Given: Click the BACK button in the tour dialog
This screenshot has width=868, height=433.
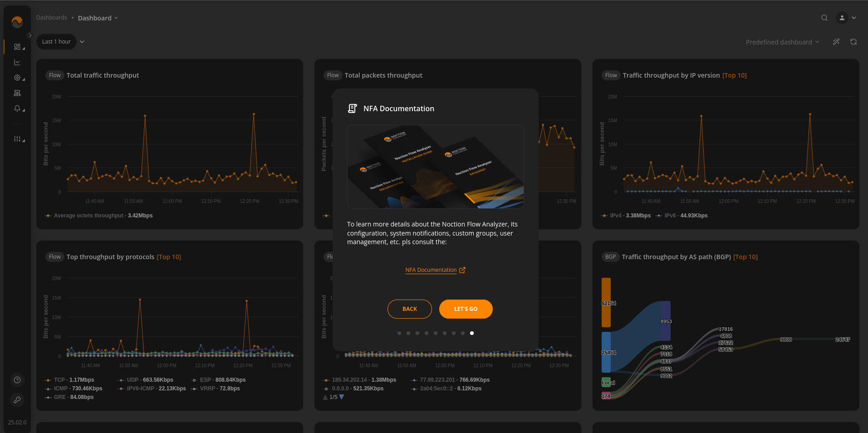Looking at the screenshot, I should 410,309.
